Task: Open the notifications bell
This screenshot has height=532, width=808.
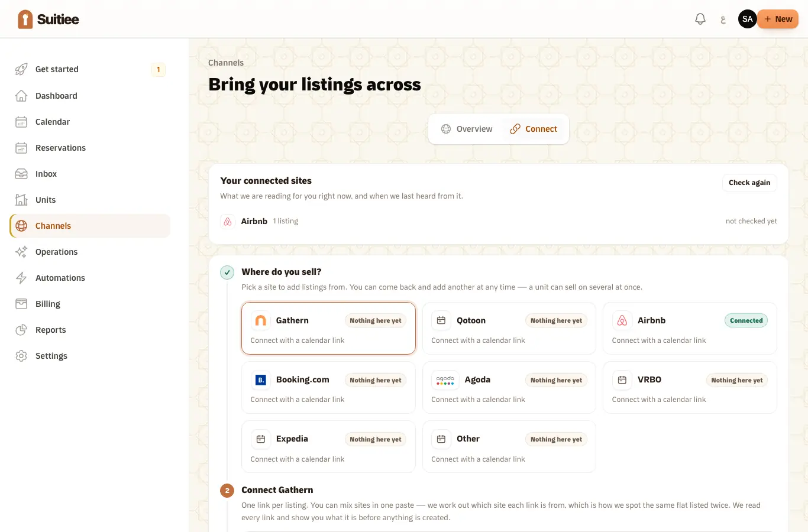Action: pyautogui.click(x=700, y=19)
